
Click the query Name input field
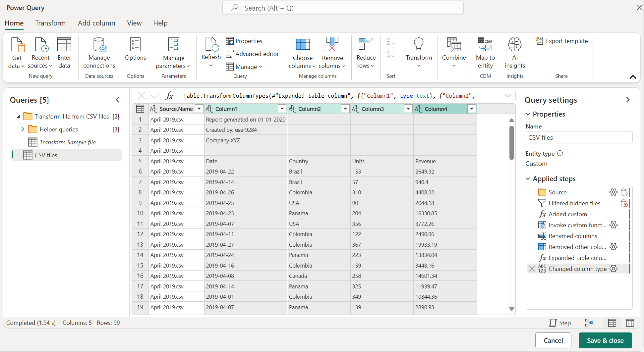pyautogui.click(x=579, y=137)
